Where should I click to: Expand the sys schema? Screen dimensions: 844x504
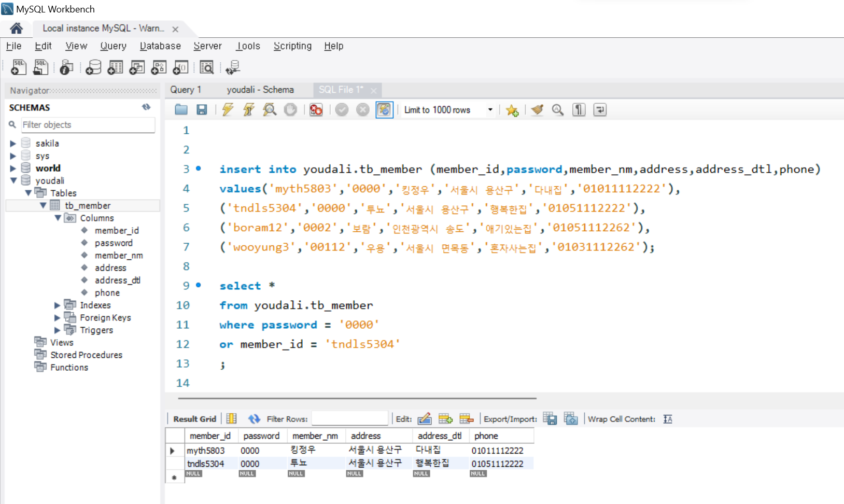[x=13, y=156]
